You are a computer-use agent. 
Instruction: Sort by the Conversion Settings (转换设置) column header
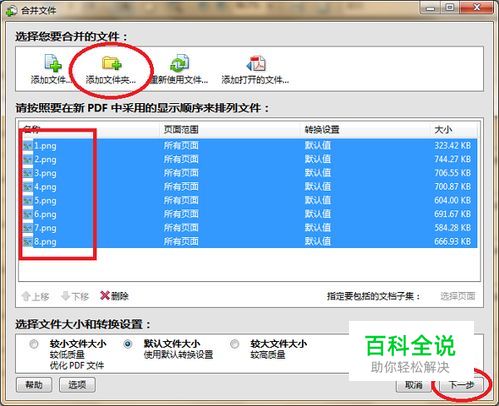click(x=322, y=129)
